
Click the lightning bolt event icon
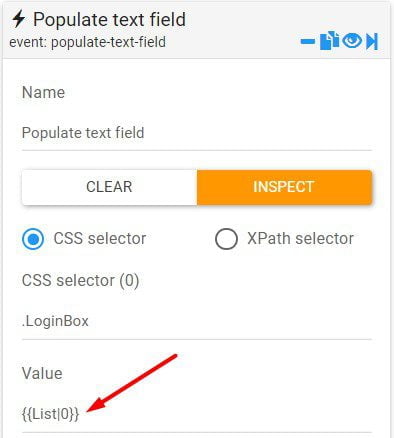(18, 19)
